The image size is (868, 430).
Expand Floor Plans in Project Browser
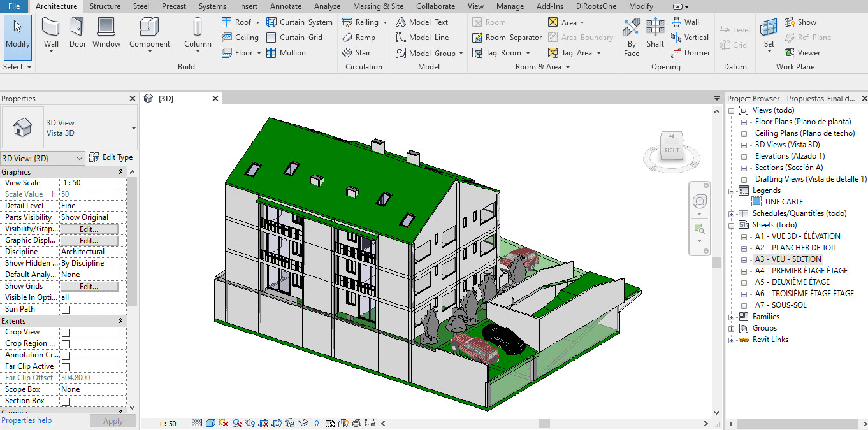(744, 122)
